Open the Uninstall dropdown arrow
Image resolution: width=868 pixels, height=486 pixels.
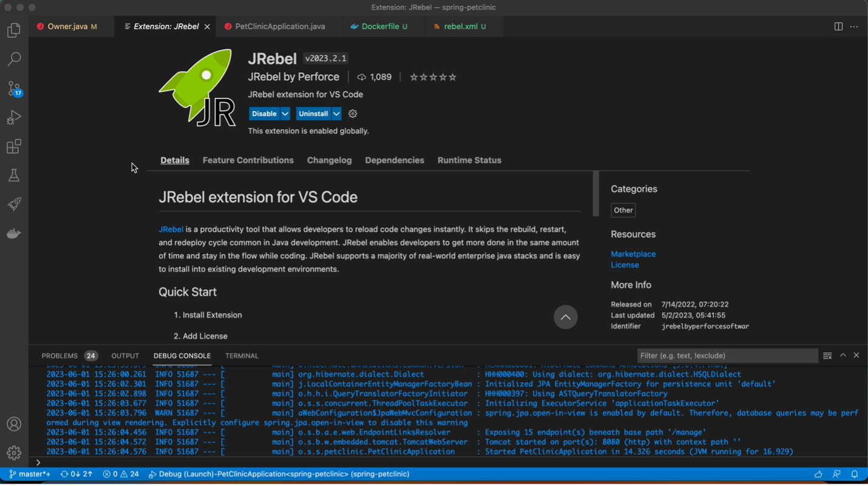[336, 114]
